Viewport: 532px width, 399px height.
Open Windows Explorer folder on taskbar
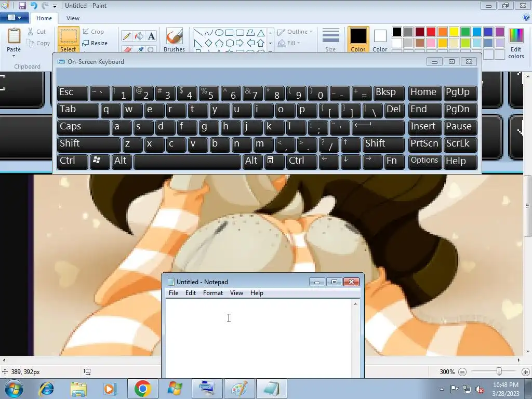click(78, 389)
